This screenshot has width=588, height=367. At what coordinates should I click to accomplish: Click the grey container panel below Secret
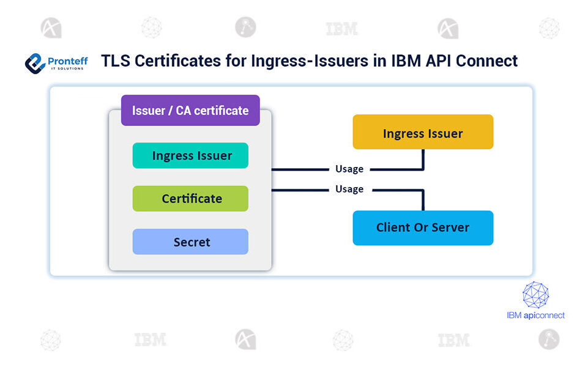190,262
